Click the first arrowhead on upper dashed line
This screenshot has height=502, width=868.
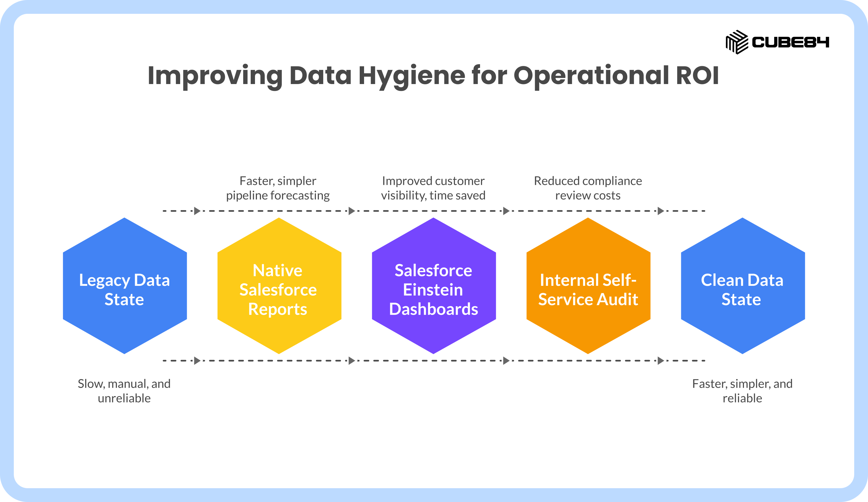pyautogui.click(x=197, y=211)
